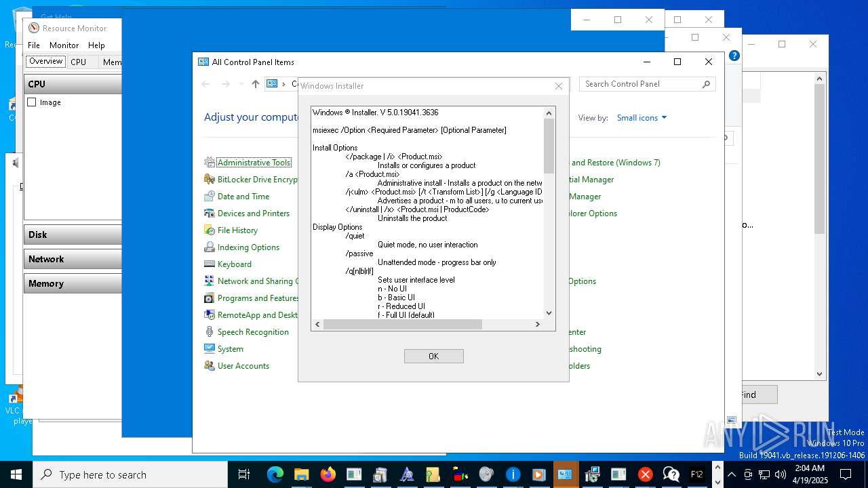Expand the Memory section in Resource Monitor

coord(73,283)
